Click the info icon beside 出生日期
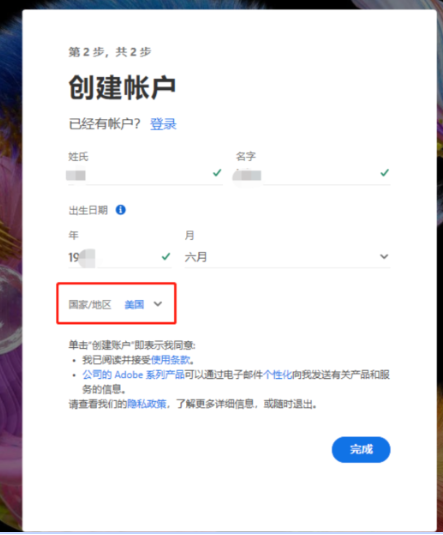This screenshot has height=535, width=443. point(120,209)
